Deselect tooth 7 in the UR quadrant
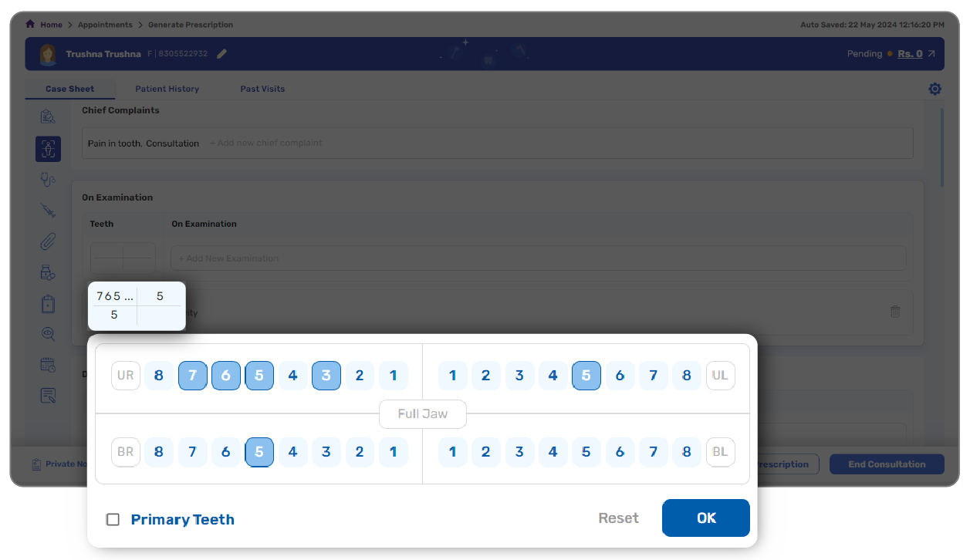The width and height of the screenshot is (970, 560). point(192,376)
